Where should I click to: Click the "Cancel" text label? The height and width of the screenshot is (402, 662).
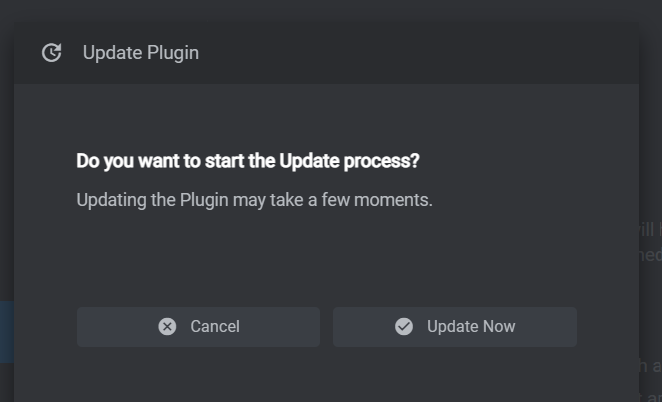point(215,326)
